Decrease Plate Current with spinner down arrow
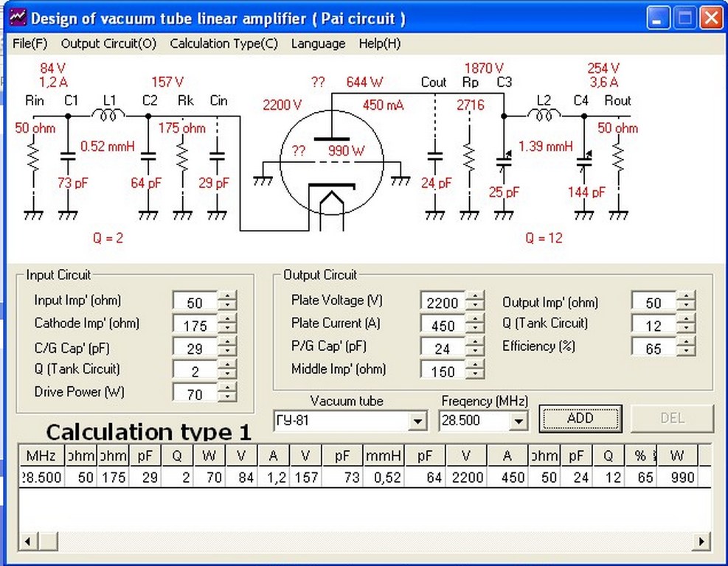Viewport: 728px width, 566px height. (x=476, y=329)
